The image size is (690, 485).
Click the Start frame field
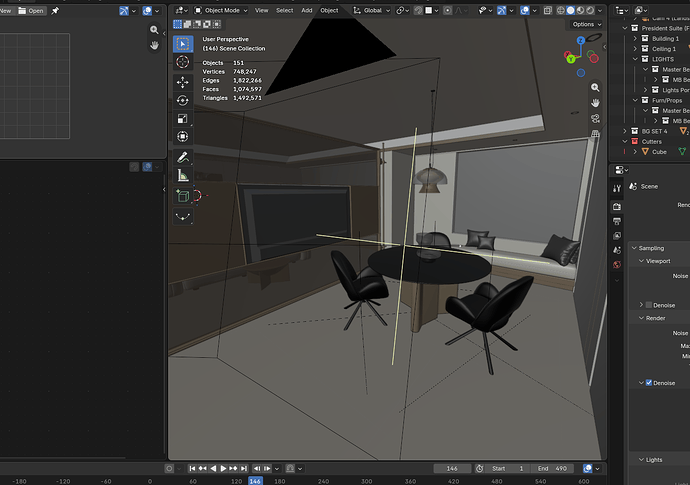point(507,469)
